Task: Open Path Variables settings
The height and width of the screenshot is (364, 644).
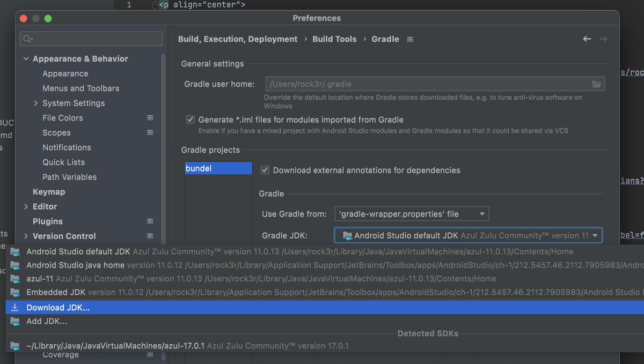Action: click(70, 177)
